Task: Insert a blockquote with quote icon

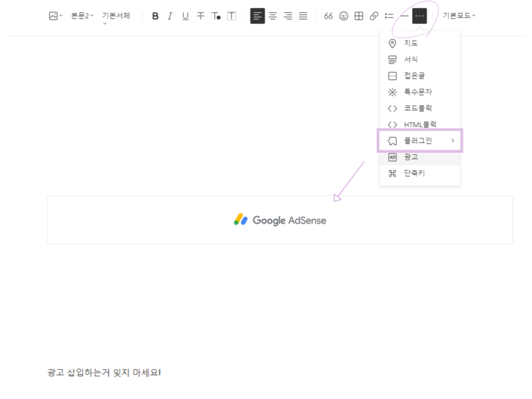Action: tap(328, 16)
